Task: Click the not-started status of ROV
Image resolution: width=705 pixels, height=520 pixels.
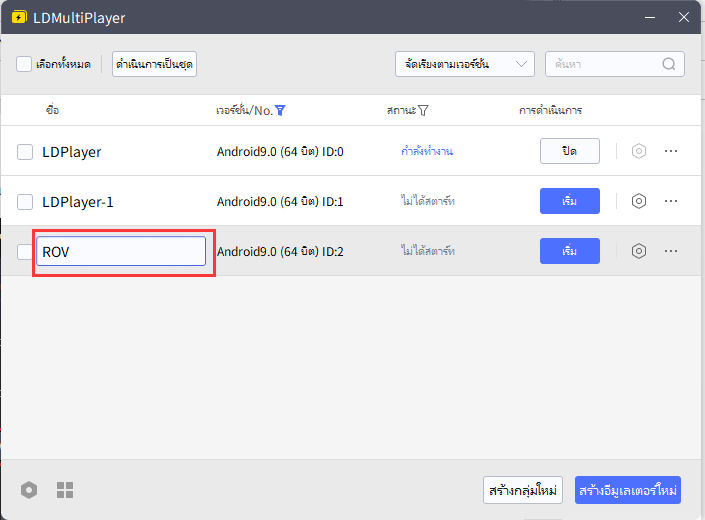Action: pyautogui.click(x=428, y=251)
